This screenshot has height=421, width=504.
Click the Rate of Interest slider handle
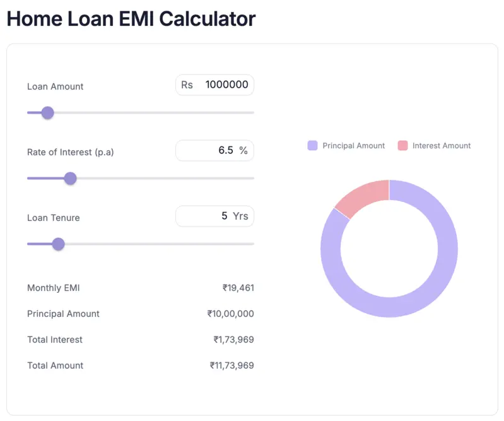(x=71, y=179)
